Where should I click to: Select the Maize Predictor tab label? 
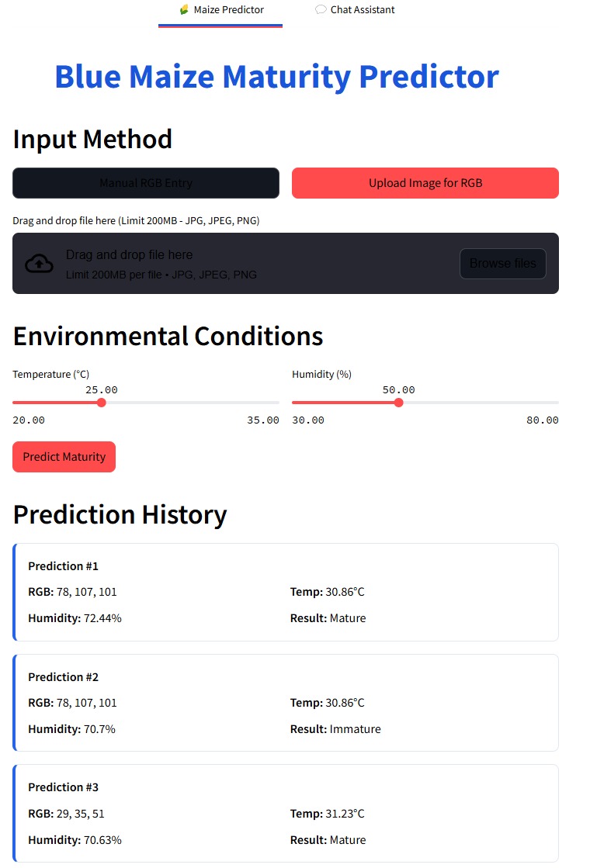228,10
